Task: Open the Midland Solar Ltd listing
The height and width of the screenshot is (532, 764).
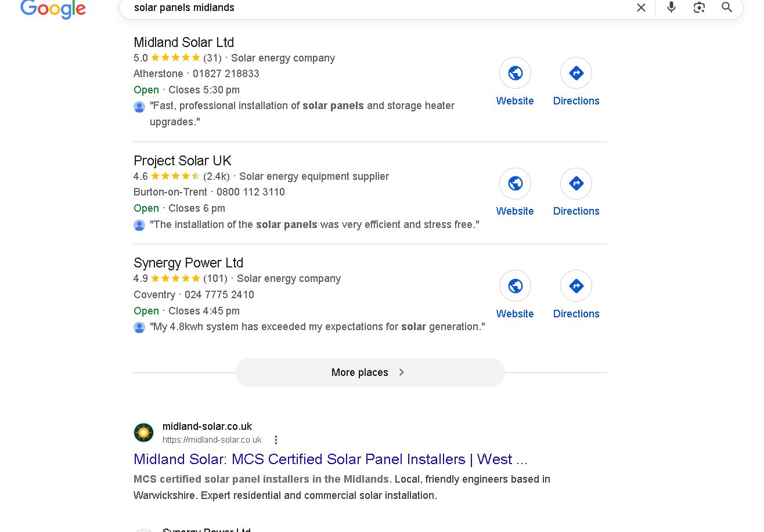Action: (183, 42)
